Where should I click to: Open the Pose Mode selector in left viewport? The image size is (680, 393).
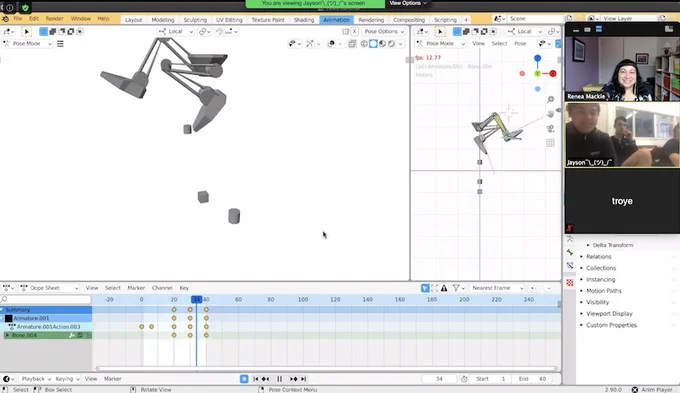pos(27,44)
